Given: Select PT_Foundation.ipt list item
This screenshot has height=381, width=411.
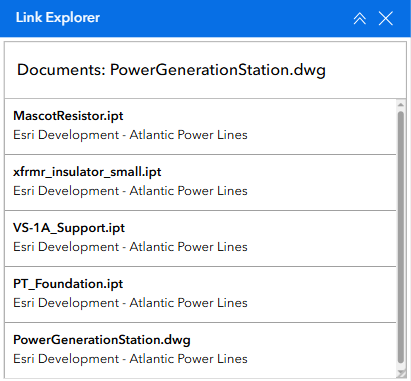Looking at the screenshot, I should coord(200,294).
